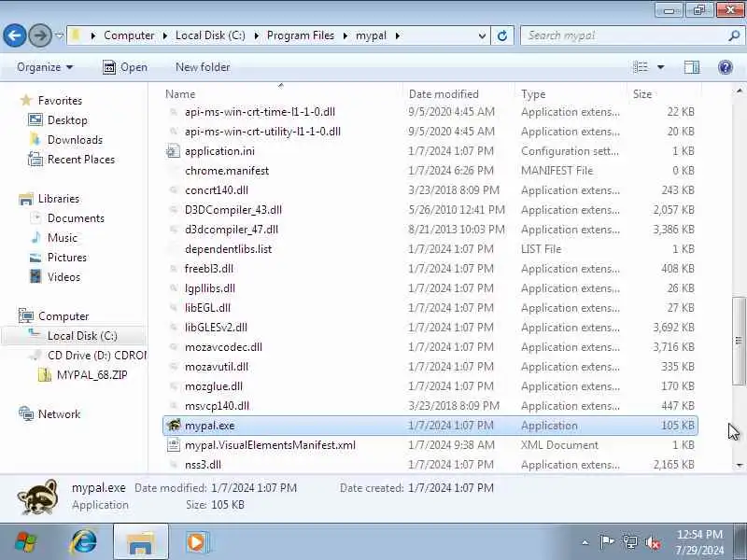Image resolution: width=747 pixels, height=560 pixels.
Task: Select CD Drive (D:) in navigation tree
Action: pos(97,356)
